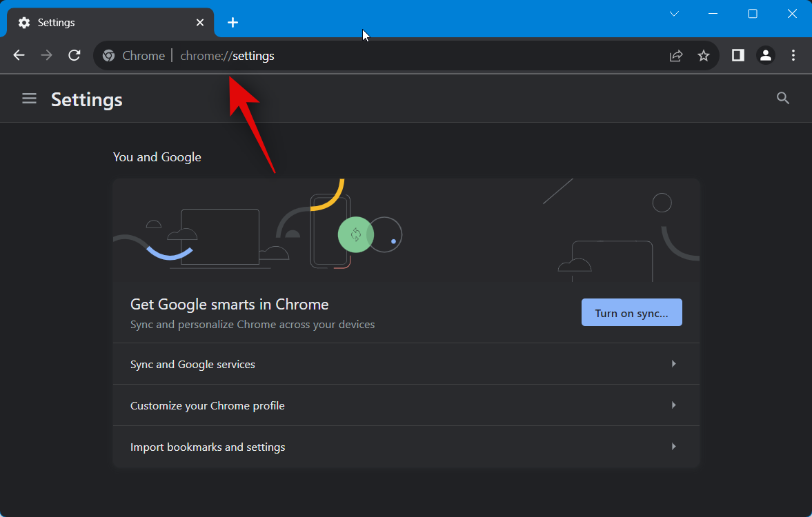Go back using the back arrow
Screen dimensions: 812x517
click(19, 55)
